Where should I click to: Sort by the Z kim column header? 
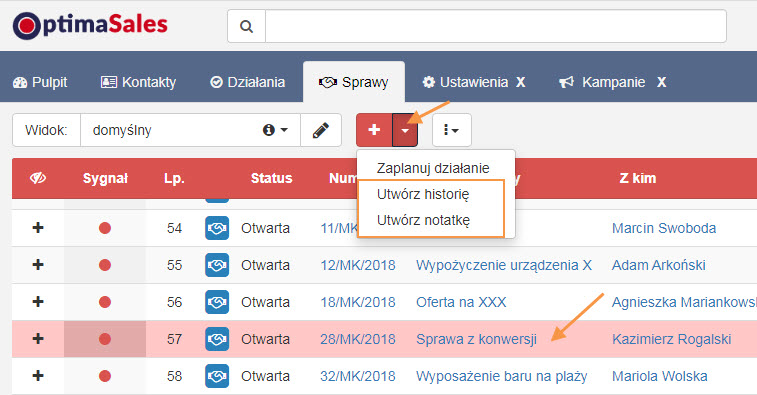tap(637, 178)
